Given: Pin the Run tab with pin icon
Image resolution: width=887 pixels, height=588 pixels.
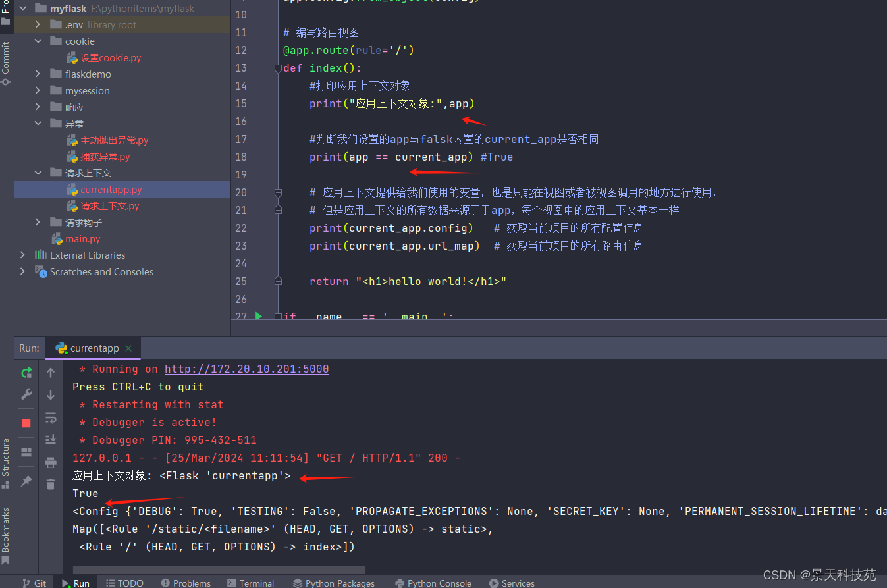Looking at the screenshot, I should [x=26, y=481].
